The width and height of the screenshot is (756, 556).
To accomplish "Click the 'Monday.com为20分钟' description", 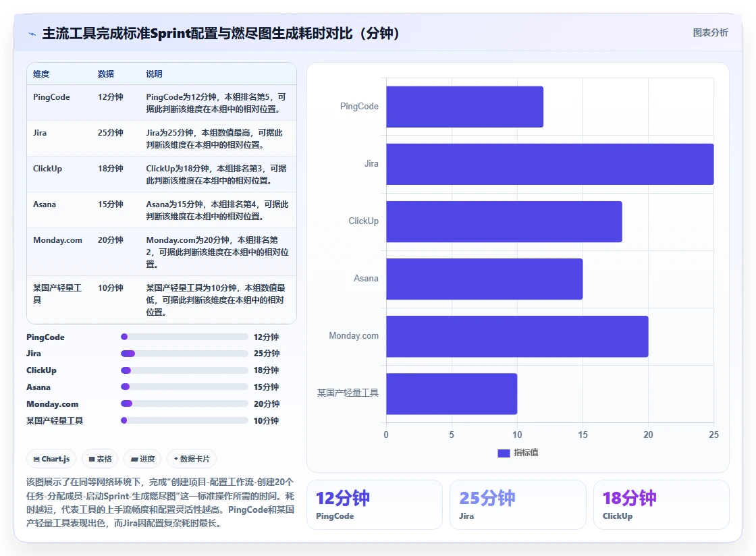I will pyautogui.click(x=217, y=252).
